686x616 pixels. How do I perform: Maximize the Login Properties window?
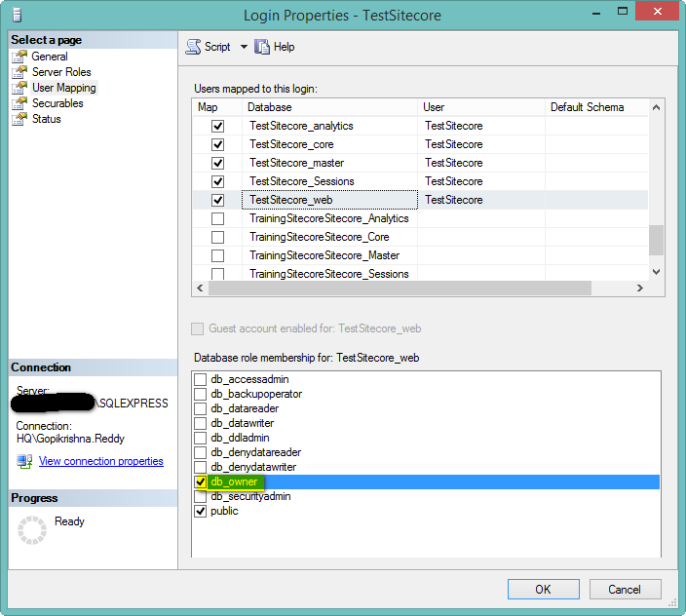pos(623,12)
